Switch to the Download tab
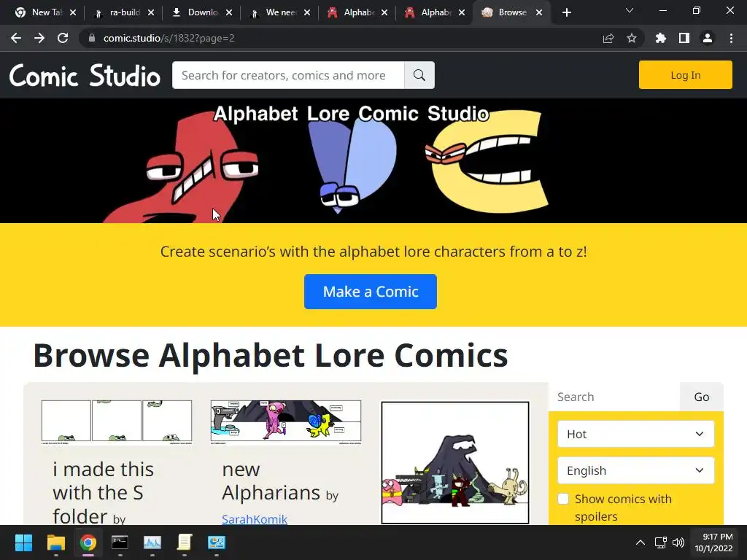Viewport: 747px width, 560px height. coord(197,12)
